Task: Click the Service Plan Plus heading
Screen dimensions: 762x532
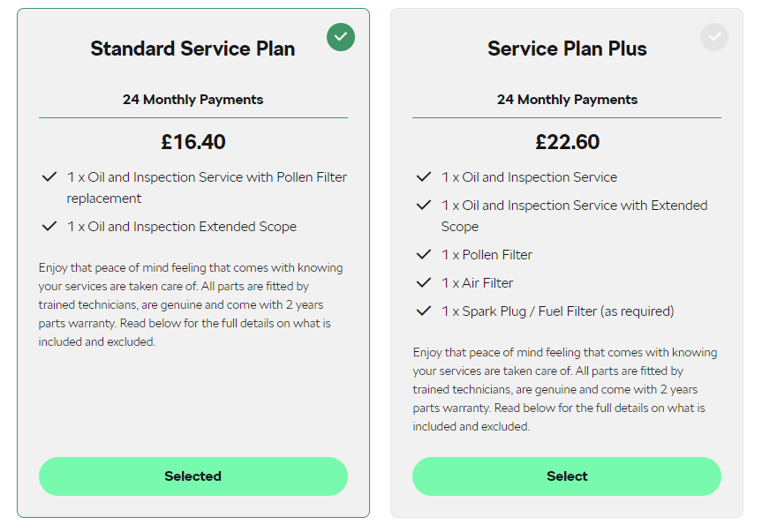Action: [566, 49]
